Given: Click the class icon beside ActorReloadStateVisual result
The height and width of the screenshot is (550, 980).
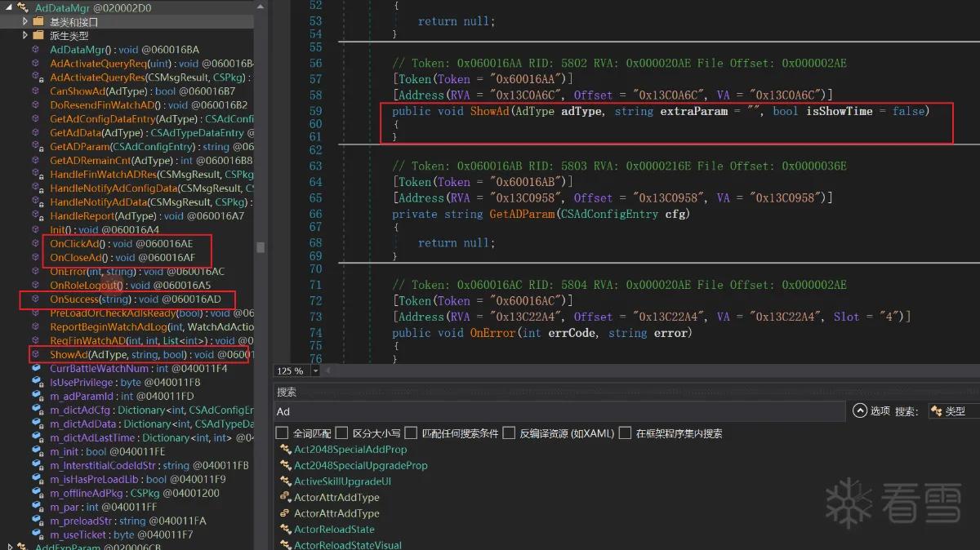Looking at the screenshot, I should (285, 544).
